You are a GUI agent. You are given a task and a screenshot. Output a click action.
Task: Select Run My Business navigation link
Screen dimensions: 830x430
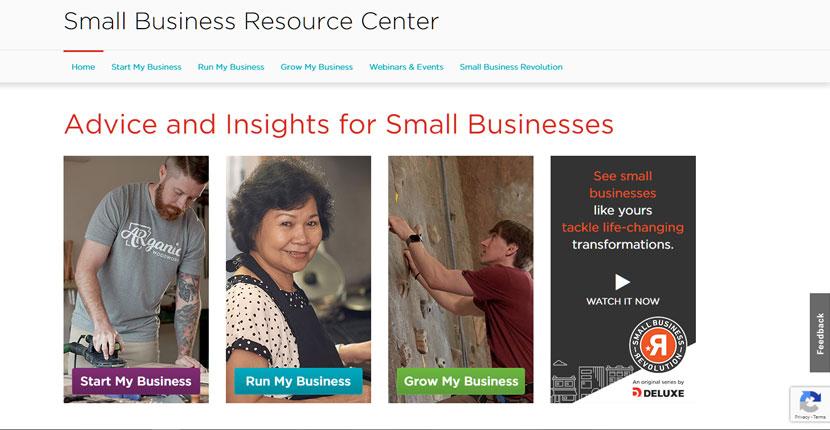(231, 67)
